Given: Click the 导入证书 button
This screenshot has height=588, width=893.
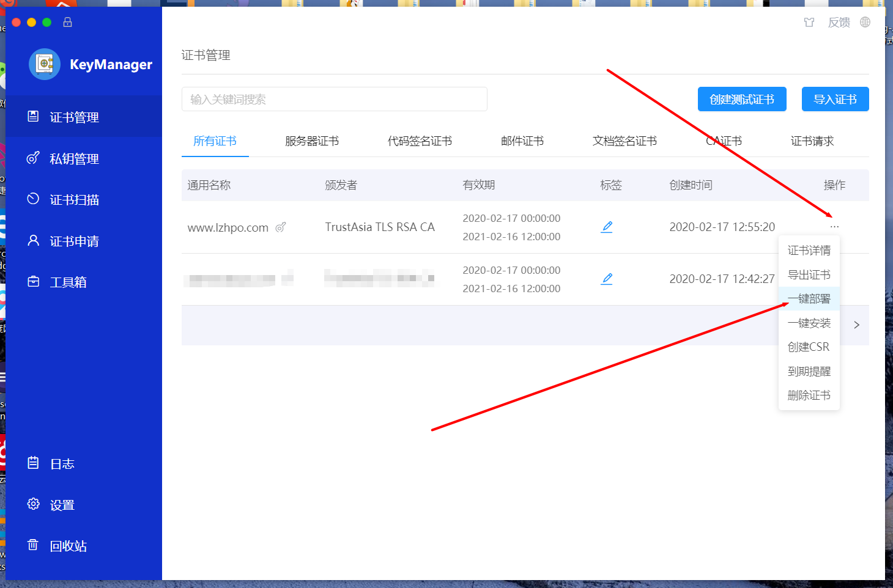Looking at the screenshot, I should 835,99.
